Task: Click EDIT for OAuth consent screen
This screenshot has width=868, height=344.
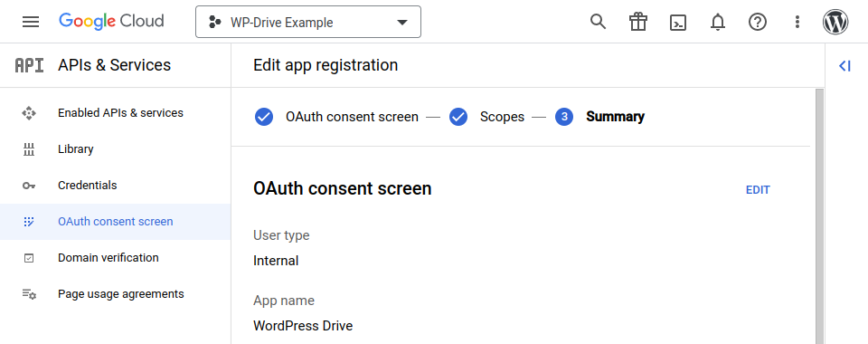Action: pos(758,190)
